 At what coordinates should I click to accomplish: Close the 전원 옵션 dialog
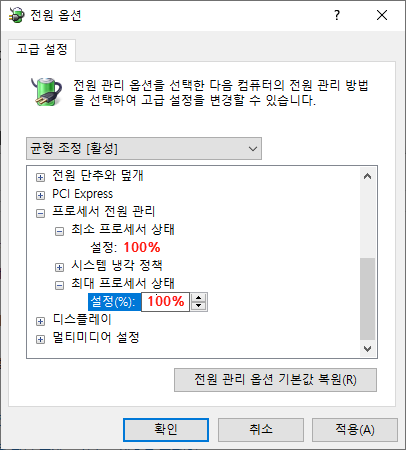pyautogui.click(x=382, y=15)
